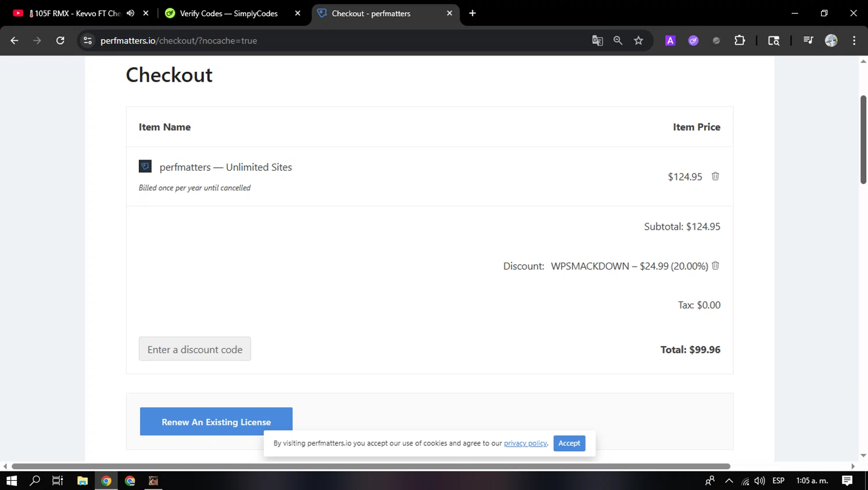This screenshot has width=868, height=490.
Task: Click the vertical page scrollbar thumb
Action: click(x=863, y=139)
